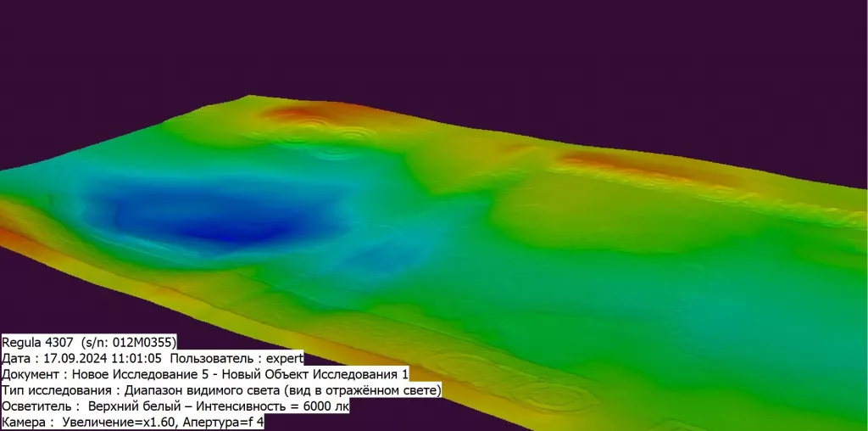This screenshot has width=868, height=431.
Task: Click the 'Осветитель : Верхний белый' line
Action: tap(175, 406)
